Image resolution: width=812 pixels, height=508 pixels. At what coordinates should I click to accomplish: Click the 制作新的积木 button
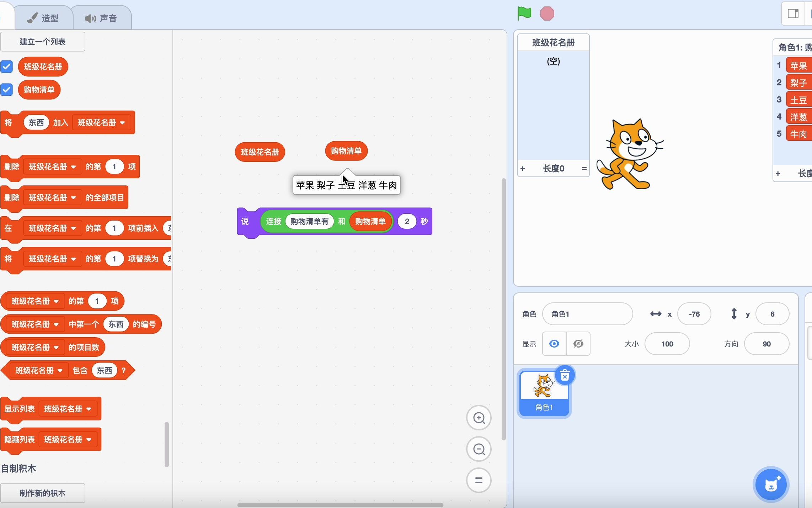(x=43, y=493)
